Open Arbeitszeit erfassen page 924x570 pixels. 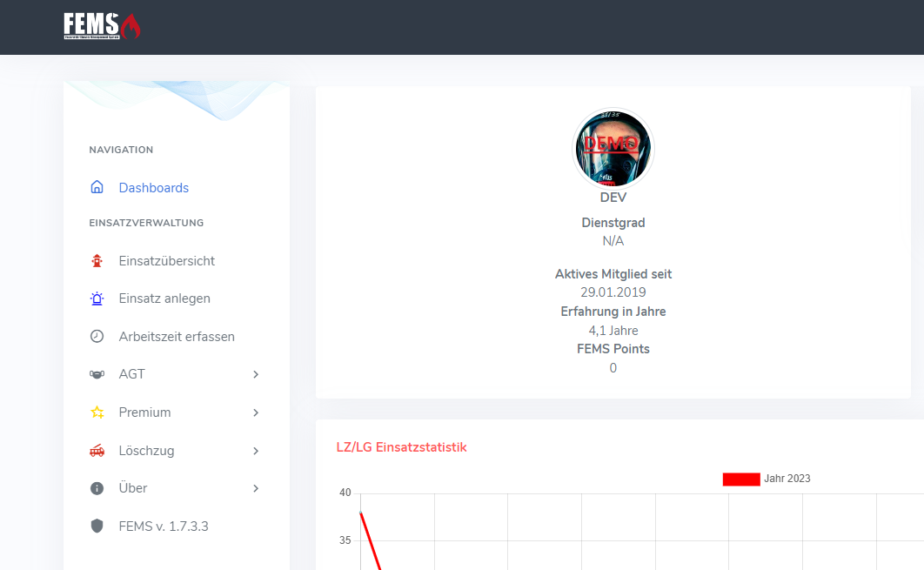point(177,336)
